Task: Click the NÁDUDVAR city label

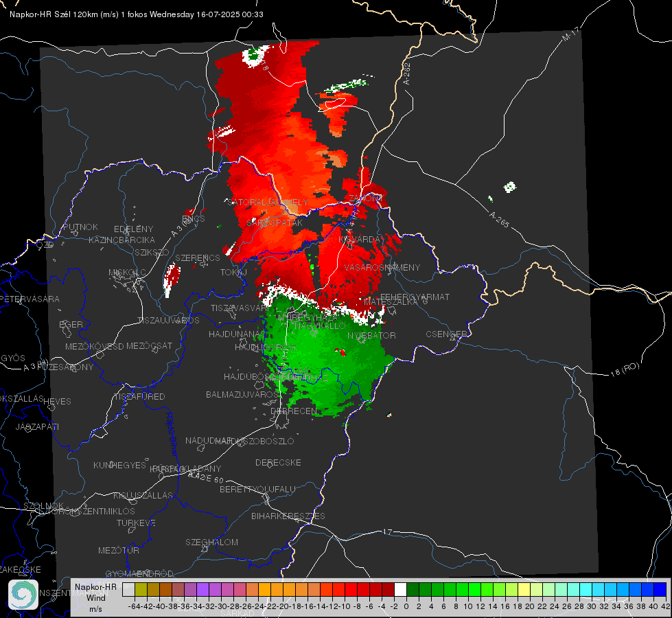Action: click(x=208, y=441)
